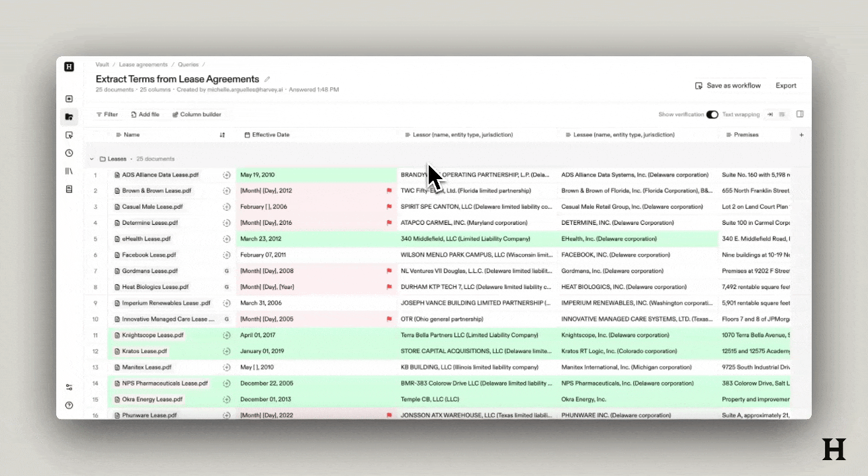The width and height of the screenshot is (868, 476).
Task: Click the Save as workflow button
Action: click(x=728, y=86)
